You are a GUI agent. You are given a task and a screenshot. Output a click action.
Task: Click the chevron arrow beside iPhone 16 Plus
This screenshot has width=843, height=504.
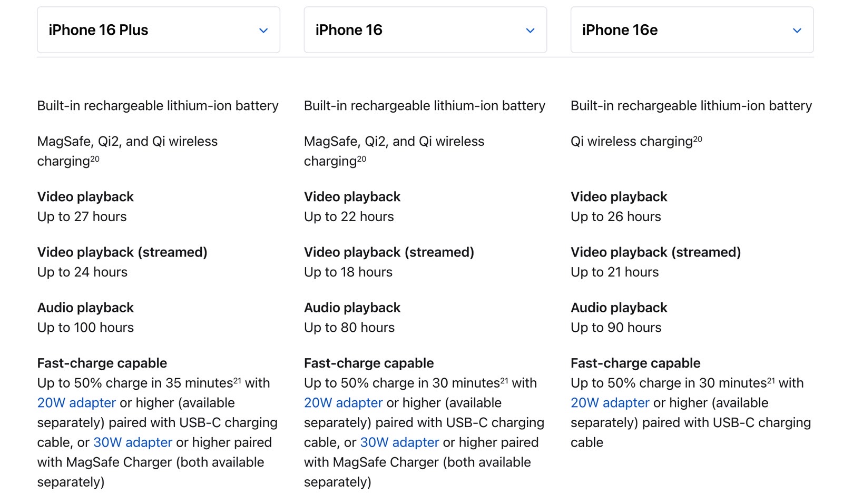263,31
